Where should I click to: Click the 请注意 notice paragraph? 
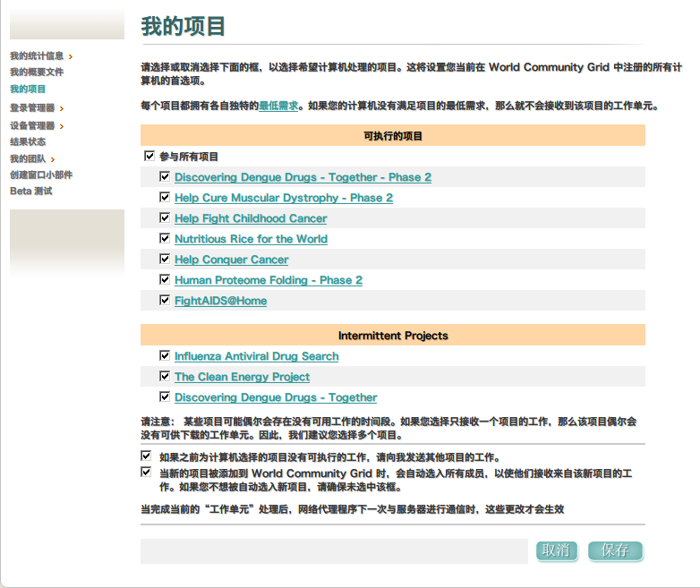point(388,428)
